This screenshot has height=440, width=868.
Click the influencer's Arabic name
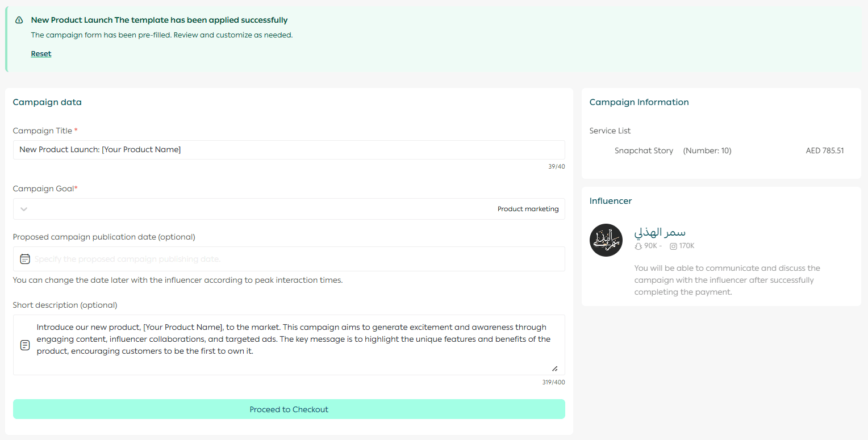pos(660,232)
